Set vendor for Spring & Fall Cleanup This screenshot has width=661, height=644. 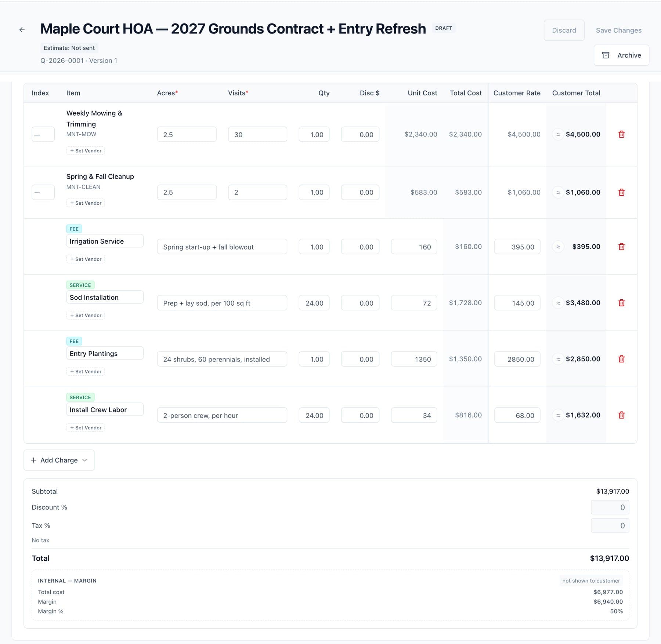pos(86,203)
